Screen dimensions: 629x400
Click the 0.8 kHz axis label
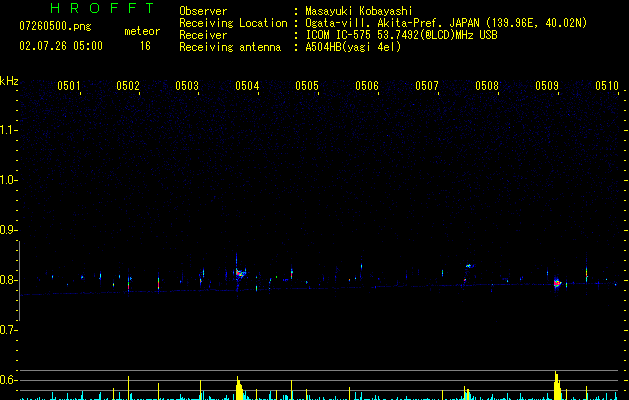(8, 280)
